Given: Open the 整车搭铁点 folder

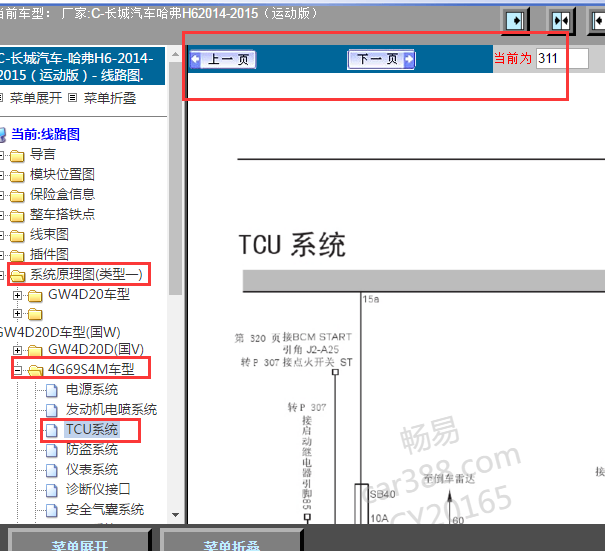Looking at the screenshot, I should [x=62, y=214].
